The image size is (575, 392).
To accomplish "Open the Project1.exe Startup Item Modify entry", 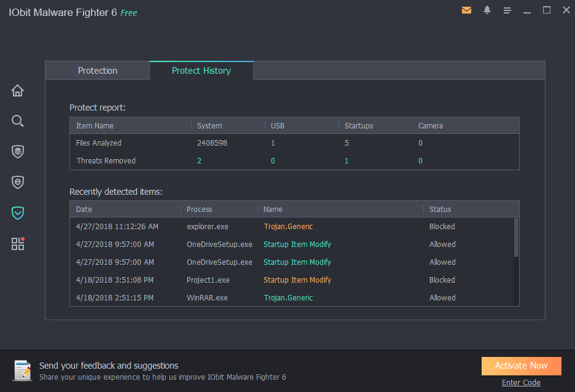I will (292, 280).
